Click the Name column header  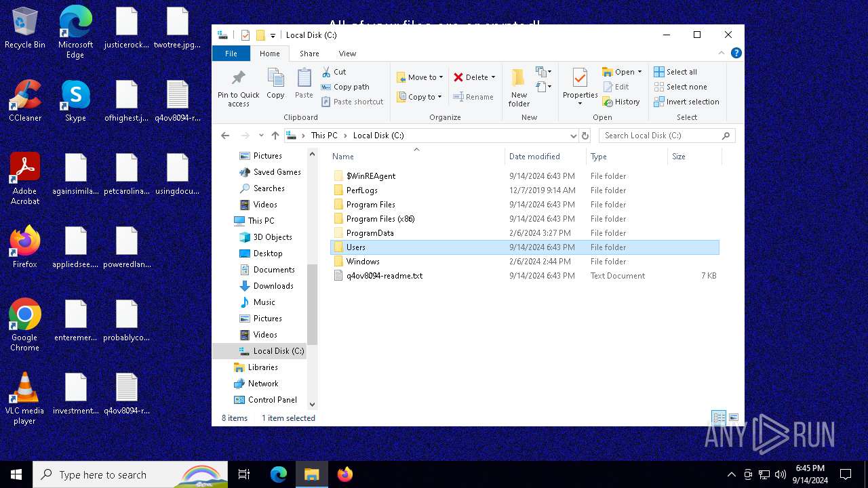[416, 157]
